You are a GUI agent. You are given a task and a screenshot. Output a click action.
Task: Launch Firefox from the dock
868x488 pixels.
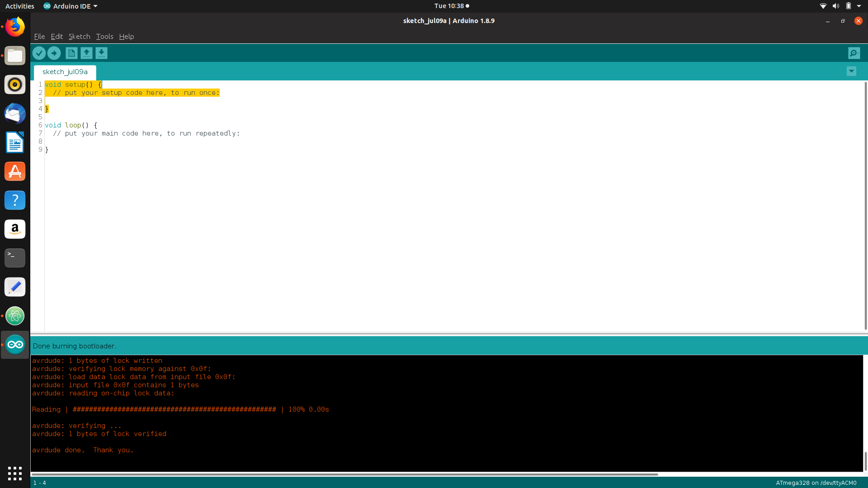(x=15, y=27)
